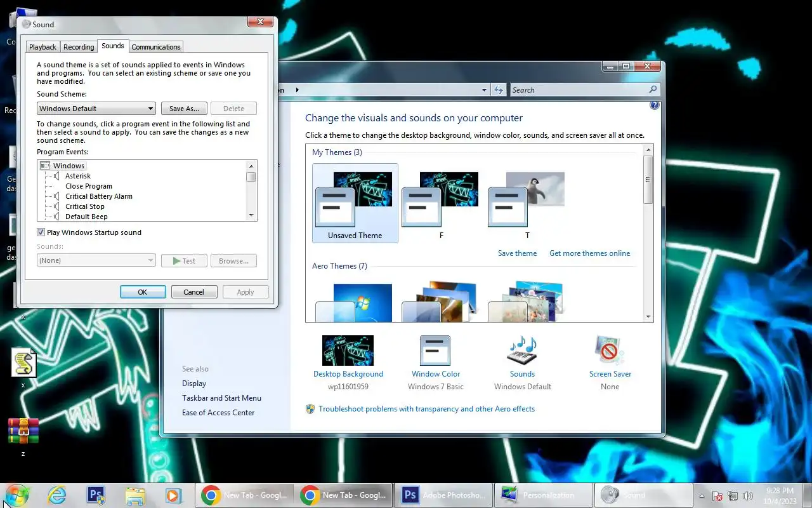Open the Screen Saver icon

coord(610,351)
